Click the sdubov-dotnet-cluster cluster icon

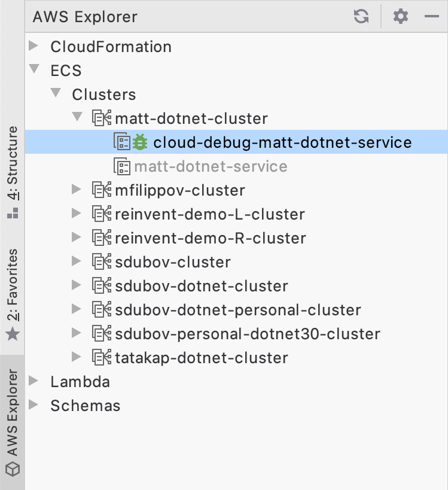point(102,285)
